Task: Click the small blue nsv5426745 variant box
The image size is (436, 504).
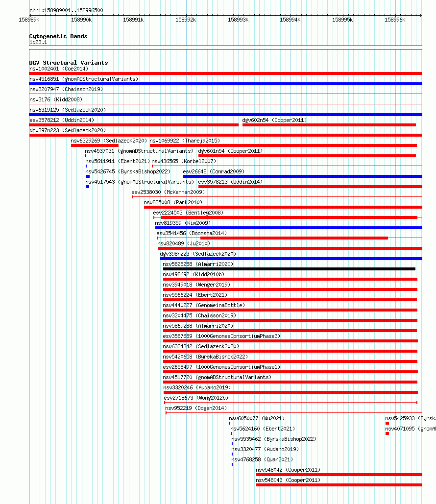Action: (x=88, y=176)
